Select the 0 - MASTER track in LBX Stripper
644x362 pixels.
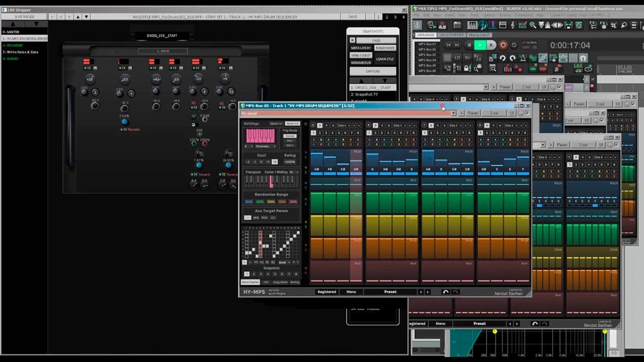coord(24,32)
